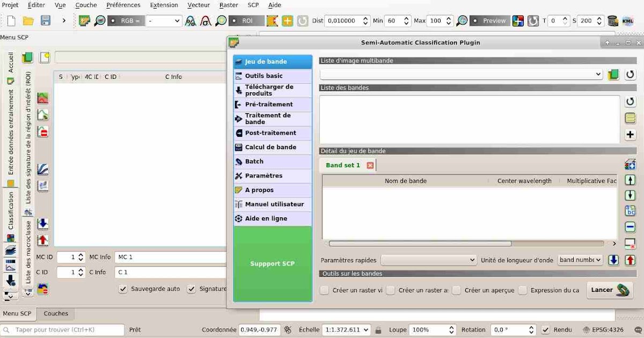Zoom to temporary ROI icon
Screen dimensions: 644x338
tap(221, 21)
